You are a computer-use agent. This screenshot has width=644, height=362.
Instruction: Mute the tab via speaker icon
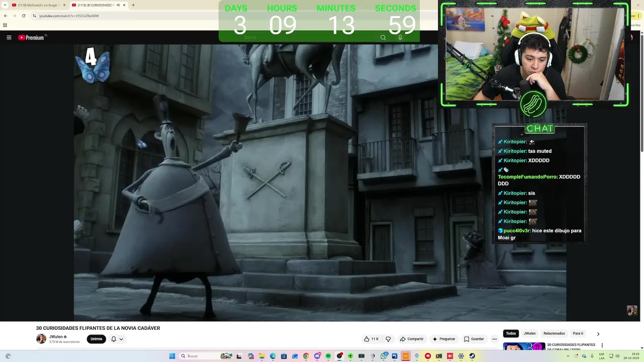pos(118,5)
